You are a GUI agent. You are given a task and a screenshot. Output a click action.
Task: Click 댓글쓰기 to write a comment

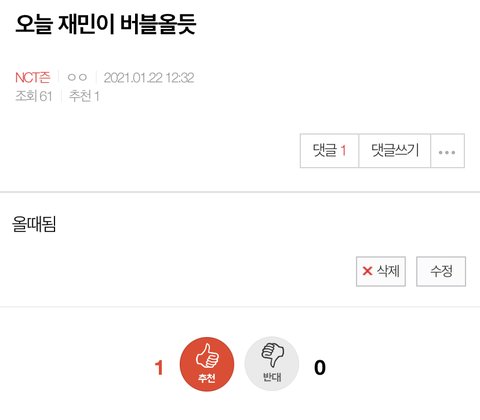[x=395, y=151]
